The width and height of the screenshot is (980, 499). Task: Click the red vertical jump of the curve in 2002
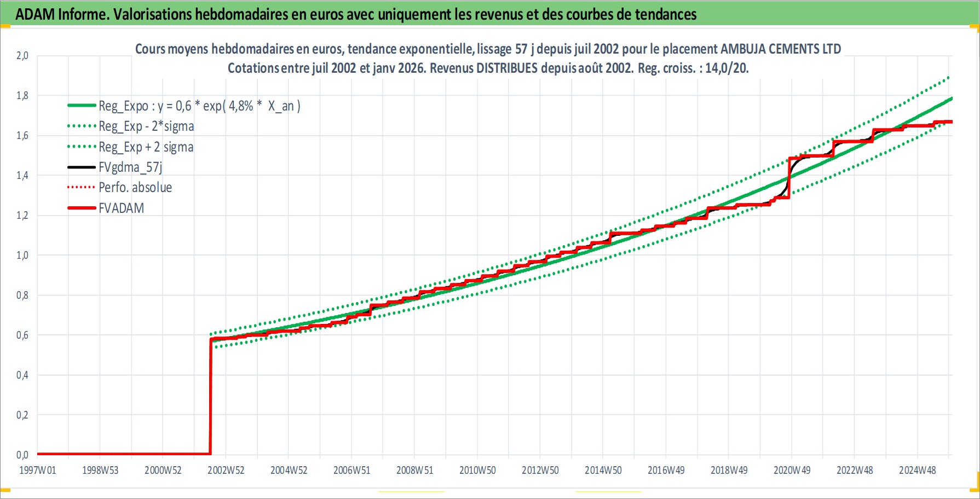click(x=211, y=397)
